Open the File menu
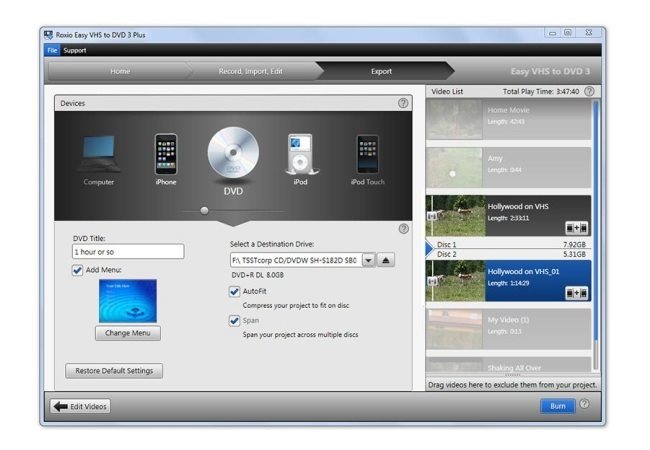 (52, 50)
